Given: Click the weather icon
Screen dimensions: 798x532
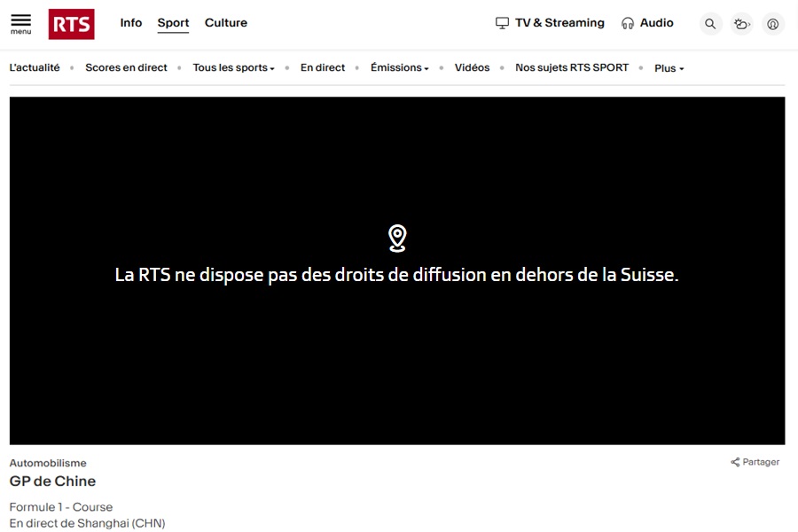Looking at the screenshot, I should (x=741, y=23).
